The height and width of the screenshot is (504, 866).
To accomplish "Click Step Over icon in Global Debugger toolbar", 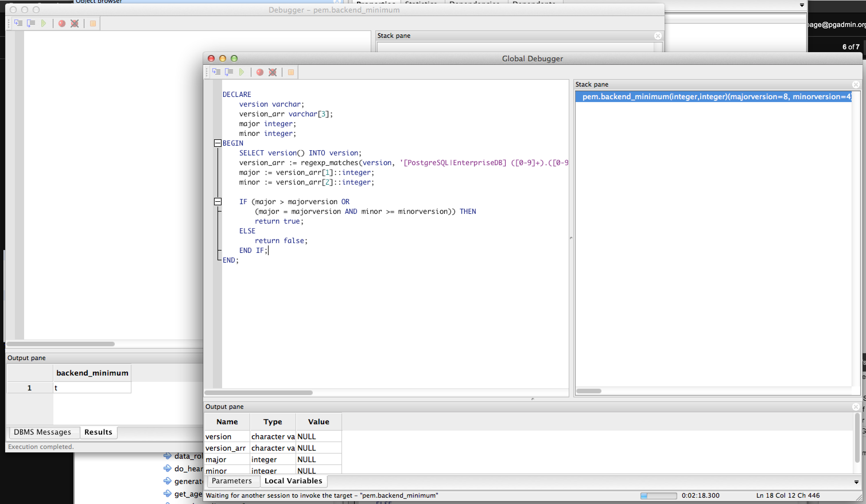I will coord(229,72).
